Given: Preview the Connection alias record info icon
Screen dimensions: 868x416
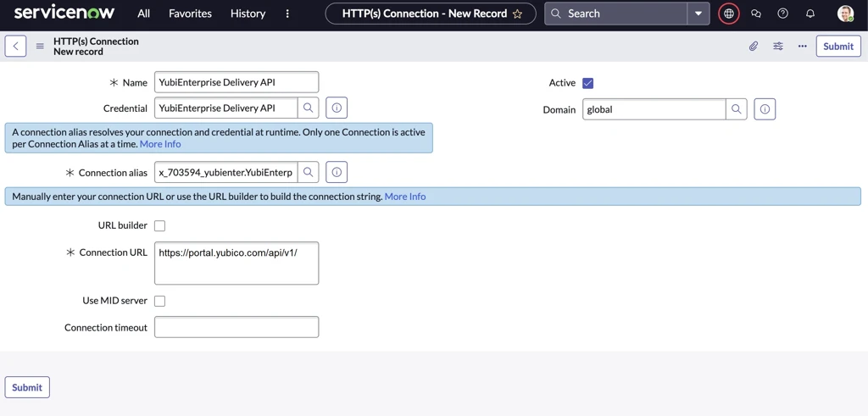Looking at the screenshot, I should click(x=337, y=173).
